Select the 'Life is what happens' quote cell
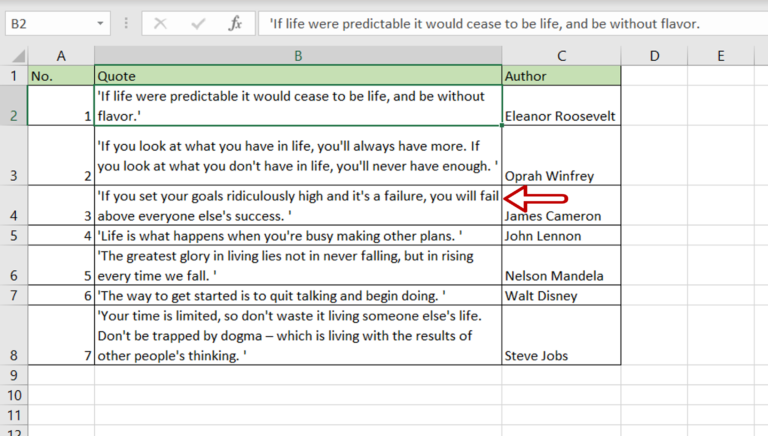768x436 pixels. pyautogui.click(x=298, y=236)
